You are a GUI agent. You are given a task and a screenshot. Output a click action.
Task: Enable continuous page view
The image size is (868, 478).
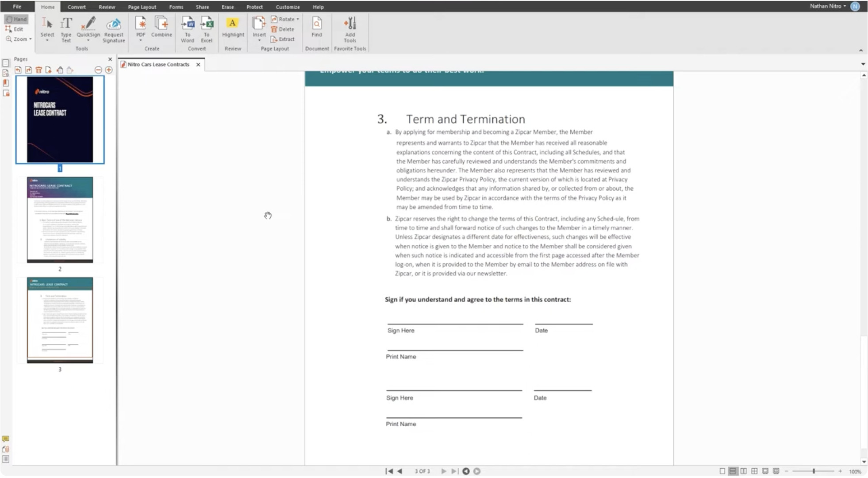pos(733,471)
